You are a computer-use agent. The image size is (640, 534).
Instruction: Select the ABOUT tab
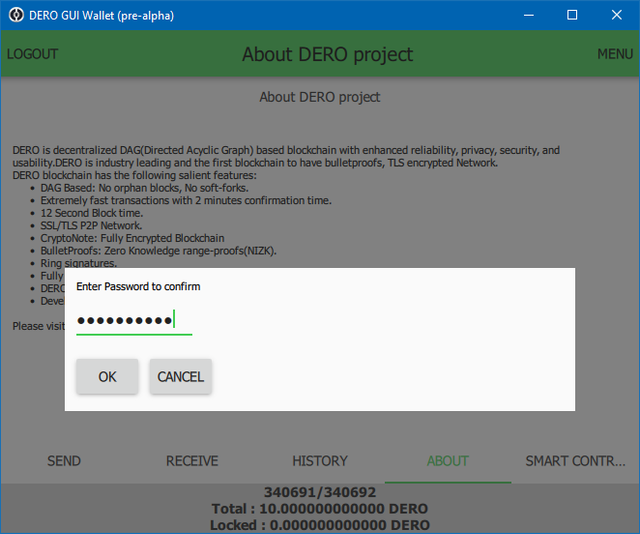(x=448, y=461)
